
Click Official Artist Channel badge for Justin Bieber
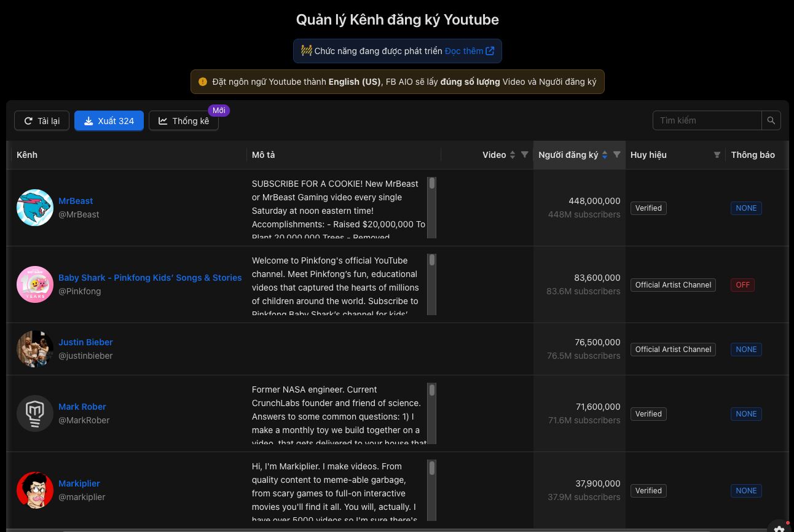coord(673,350)
